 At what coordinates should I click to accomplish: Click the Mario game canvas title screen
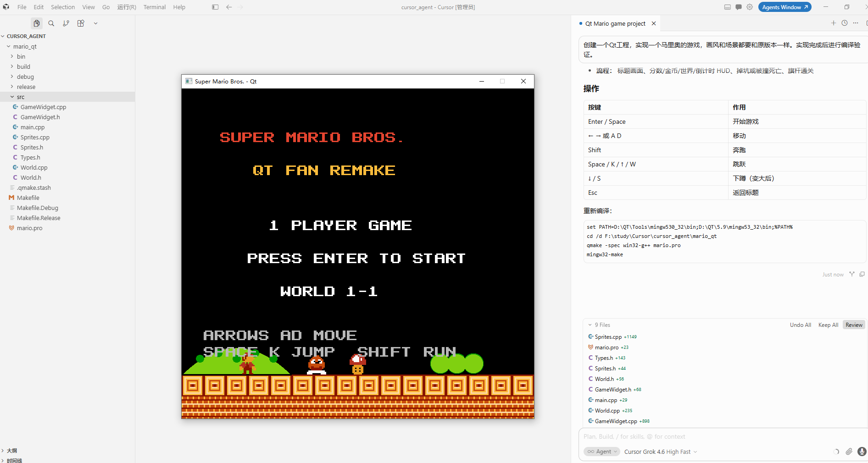coord(358,254)
